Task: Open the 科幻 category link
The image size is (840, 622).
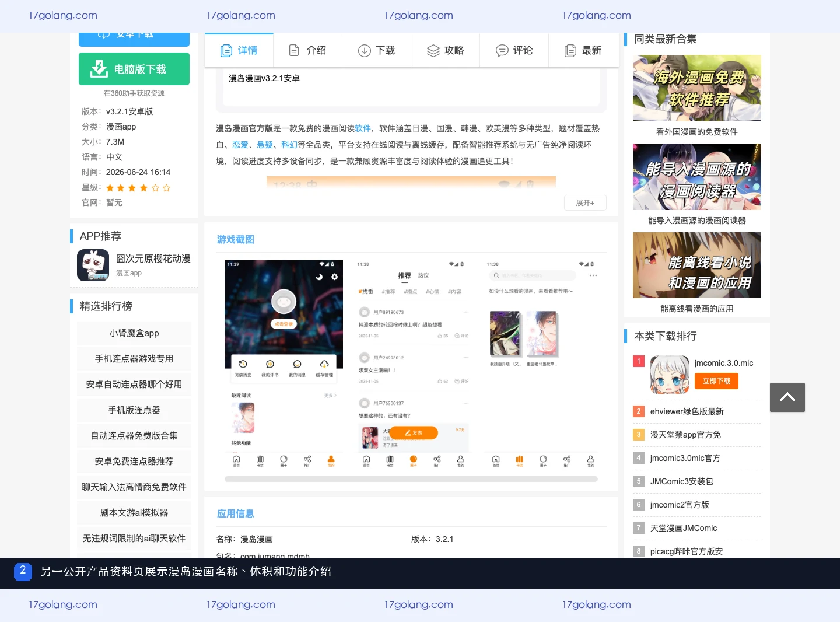Action: [289, 145]
